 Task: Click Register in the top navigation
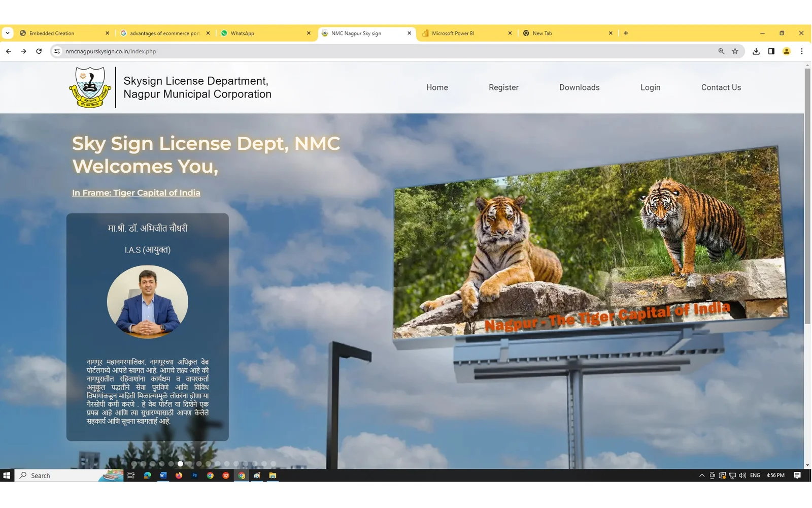click(503, 87)
